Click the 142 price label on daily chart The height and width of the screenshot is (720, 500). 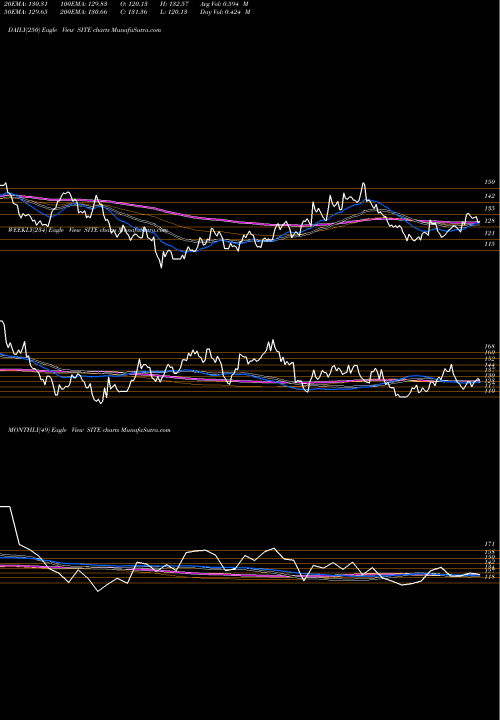[x=489, y=196]
